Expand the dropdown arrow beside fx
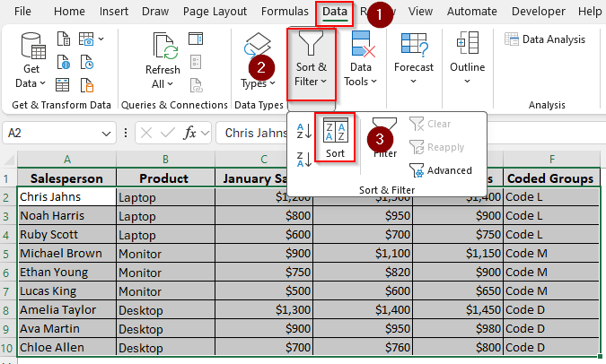This screenshot has height=364, width=606. [206, 134]
